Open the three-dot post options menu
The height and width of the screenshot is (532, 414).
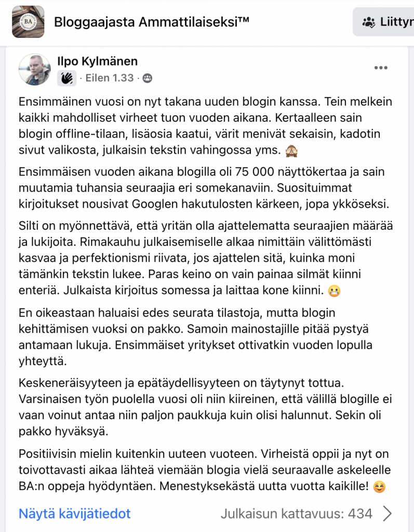pos(381,68)
